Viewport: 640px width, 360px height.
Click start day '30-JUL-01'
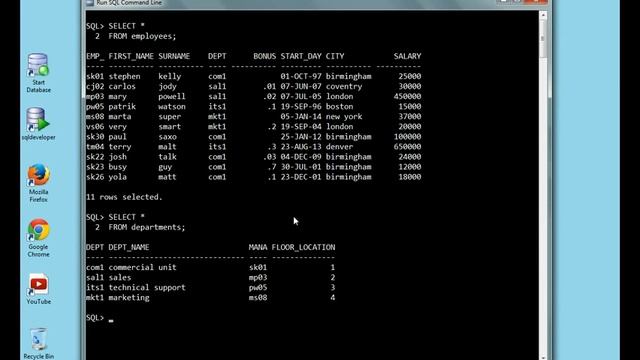pos(301,167)
